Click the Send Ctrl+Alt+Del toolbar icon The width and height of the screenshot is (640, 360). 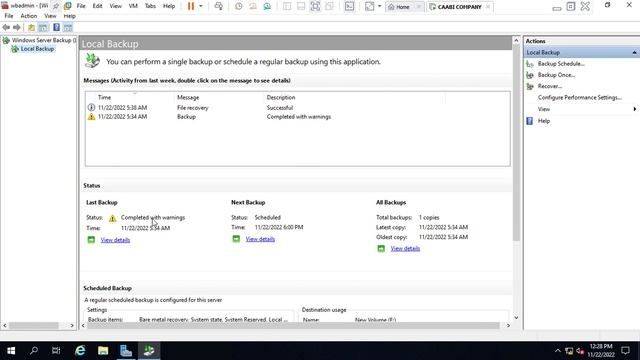tap(219, 6)
